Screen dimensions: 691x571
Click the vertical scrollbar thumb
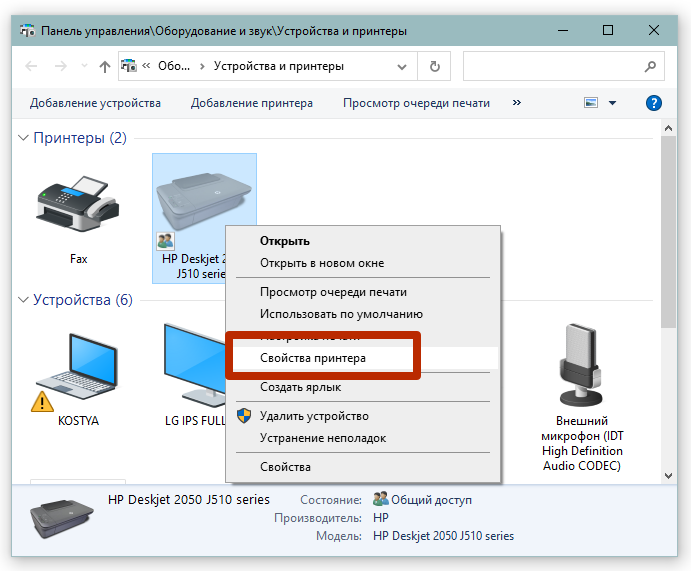click(x=668, y=231)
